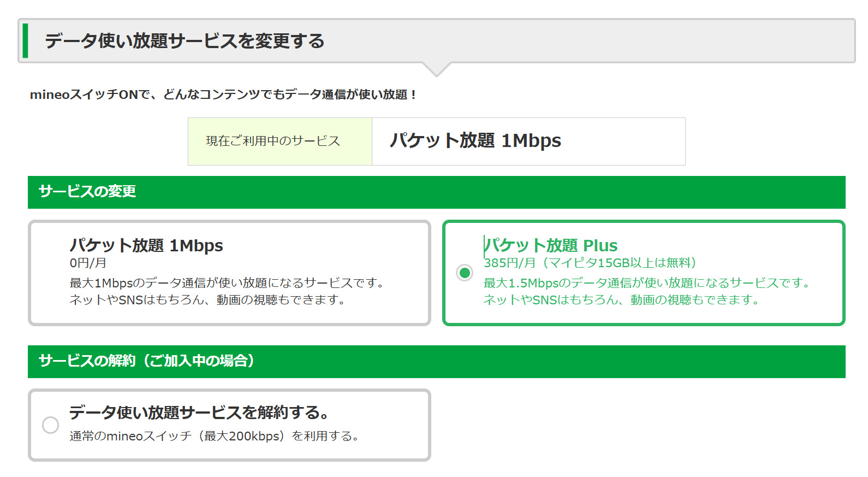Select the パケット放題 Plus radio button

(465, 272)
